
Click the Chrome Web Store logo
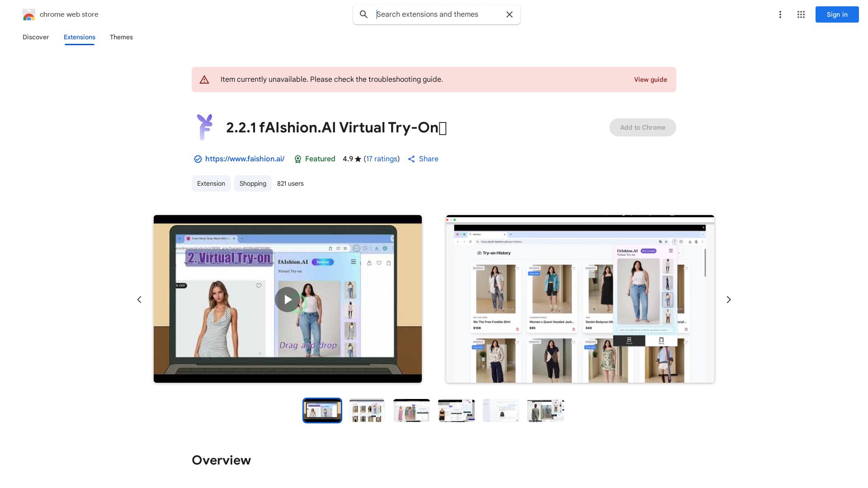pyautogui.click(x=29, y=15)
